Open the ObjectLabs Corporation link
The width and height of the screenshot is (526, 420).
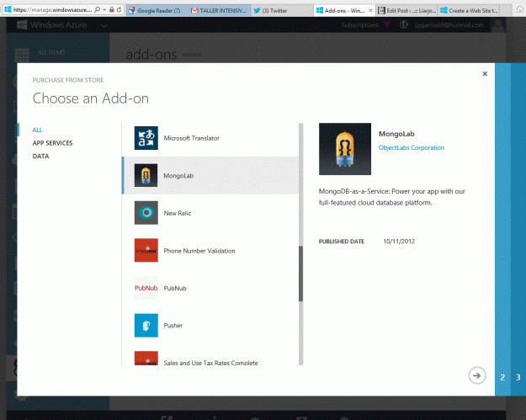412,147
